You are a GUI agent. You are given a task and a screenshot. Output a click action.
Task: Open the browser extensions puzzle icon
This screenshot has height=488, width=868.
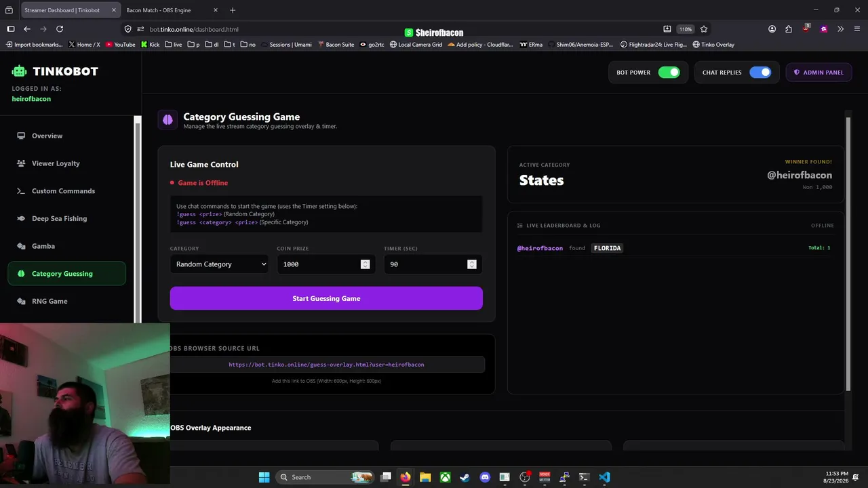(789, 29)
